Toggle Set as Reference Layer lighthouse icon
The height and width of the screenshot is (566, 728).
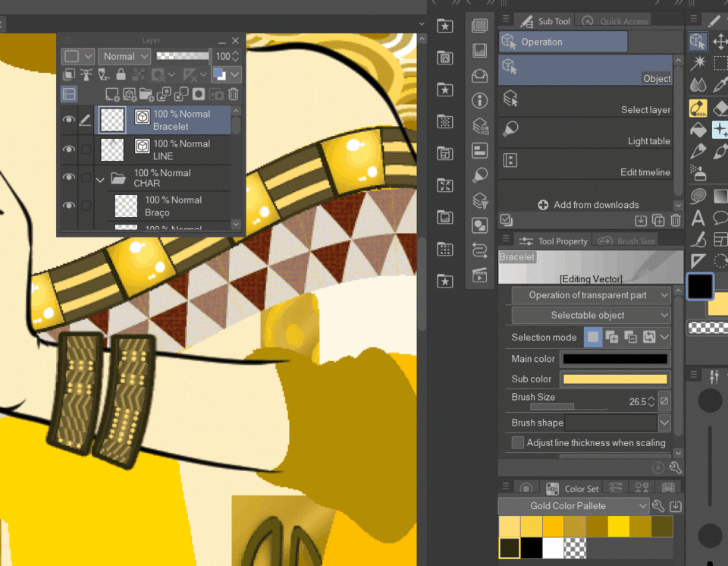point(86,74)
